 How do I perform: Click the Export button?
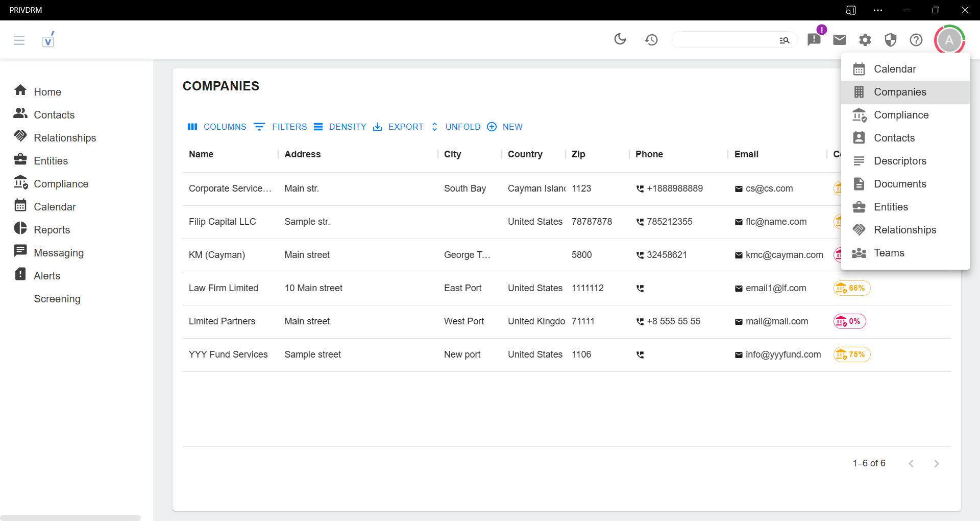click(x=398, y=127)
